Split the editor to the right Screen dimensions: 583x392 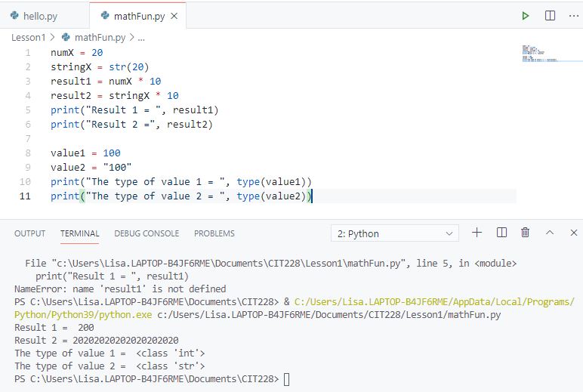[550, 16]
